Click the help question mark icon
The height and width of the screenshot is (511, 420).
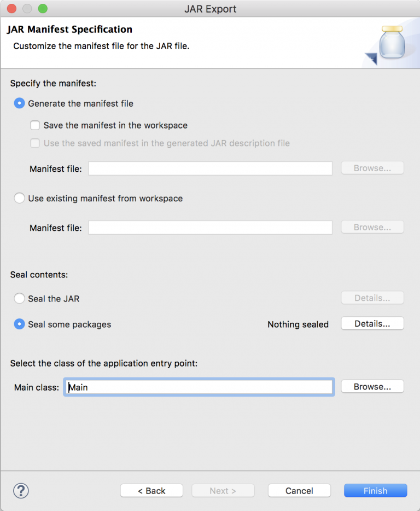[x=21, y=490]
